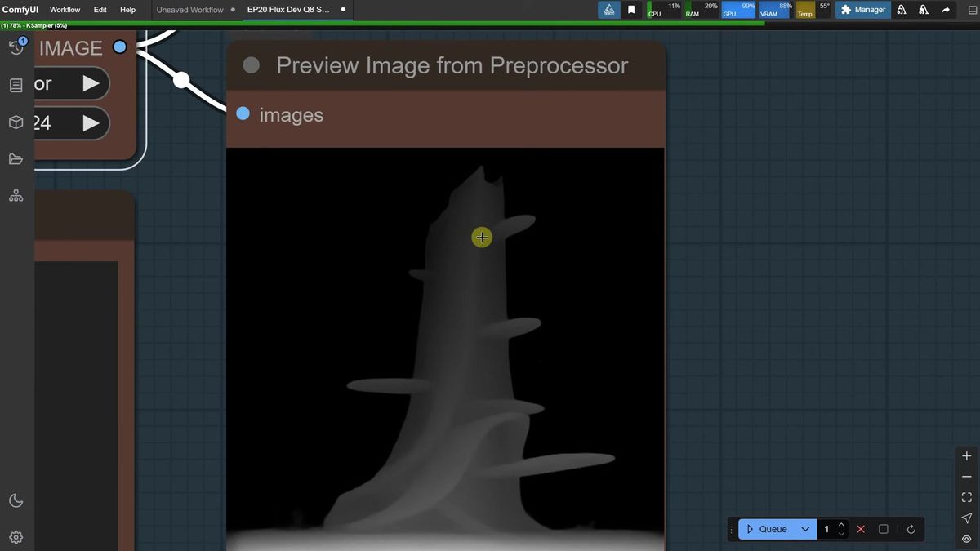Open the queue history sidebar icon

coord(16,47)
